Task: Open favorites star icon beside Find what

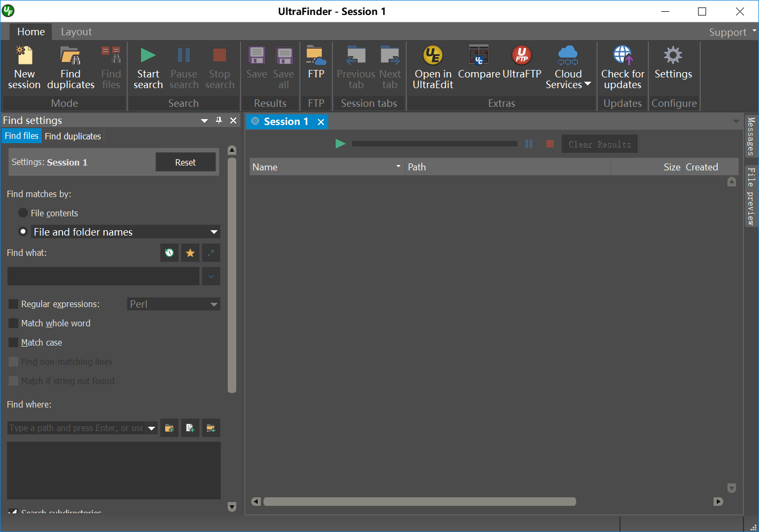Action: click(x=190, y=253)
